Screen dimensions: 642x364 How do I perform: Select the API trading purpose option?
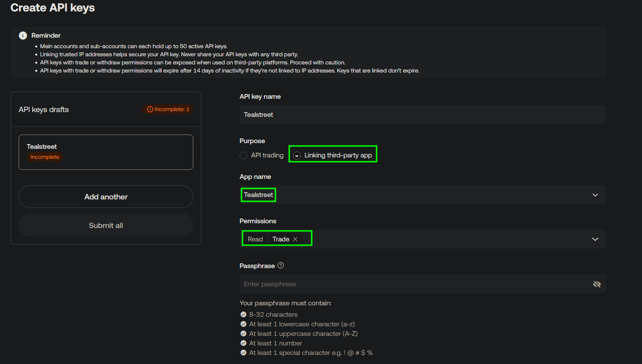(243, 155)
